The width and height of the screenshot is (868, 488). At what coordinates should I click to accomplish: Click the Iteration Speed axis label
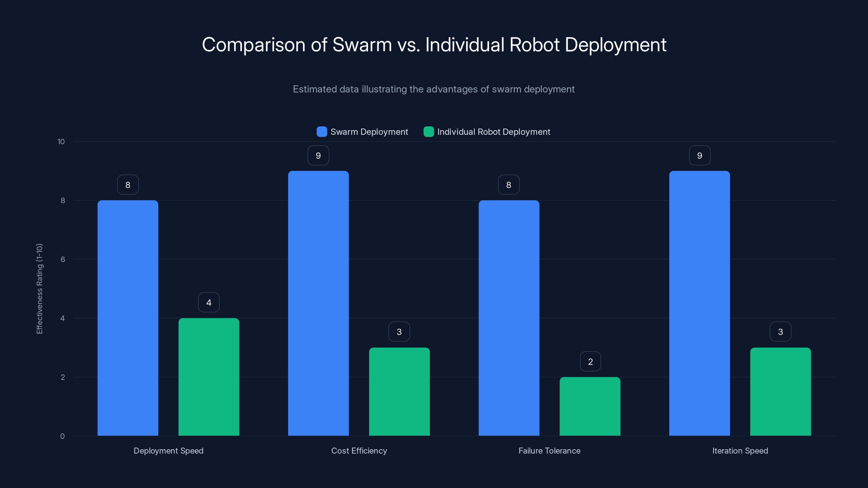coord(740,451)
